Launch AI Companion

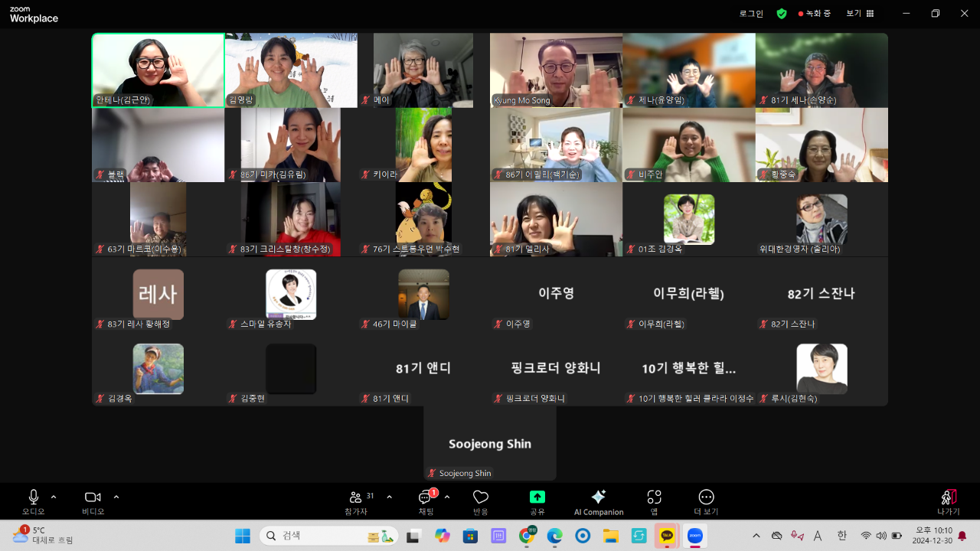coord(598,501)
